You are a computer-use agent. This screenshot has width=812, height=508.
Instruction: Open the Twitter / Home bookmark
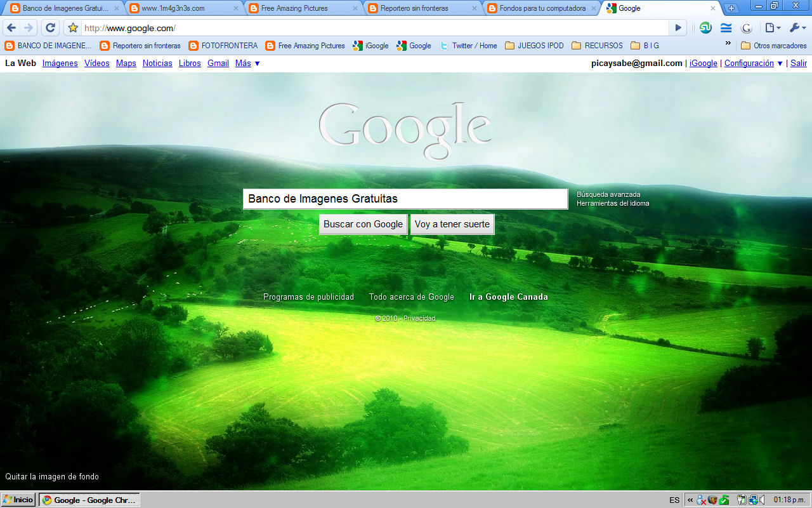pos(468,46)
